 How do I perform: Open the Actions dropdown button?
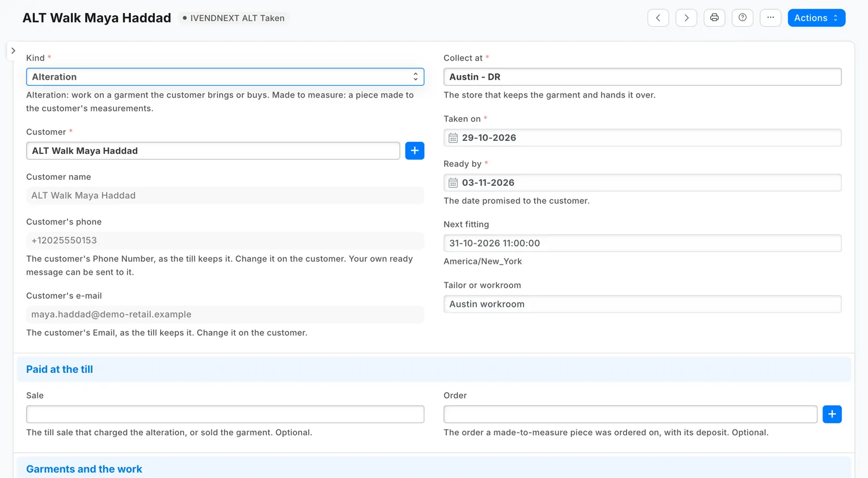coord(816,18)
